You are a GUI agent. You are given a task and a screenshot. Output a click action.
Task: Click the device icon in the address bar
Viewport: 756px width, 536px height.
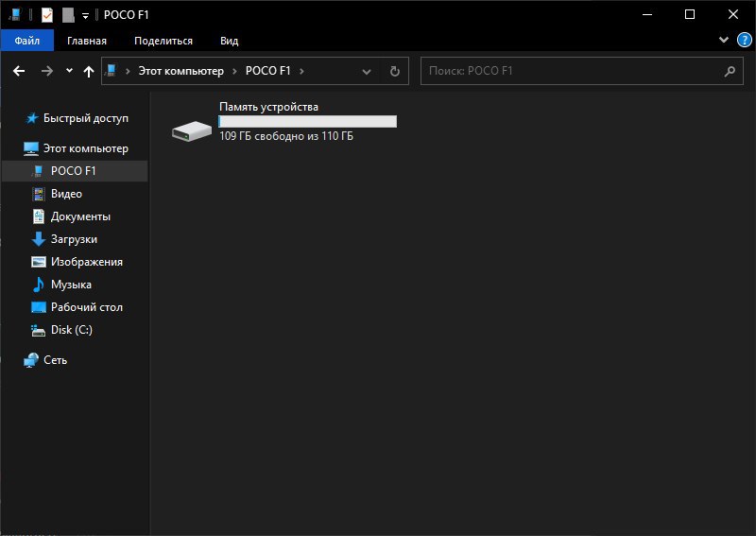111,71
